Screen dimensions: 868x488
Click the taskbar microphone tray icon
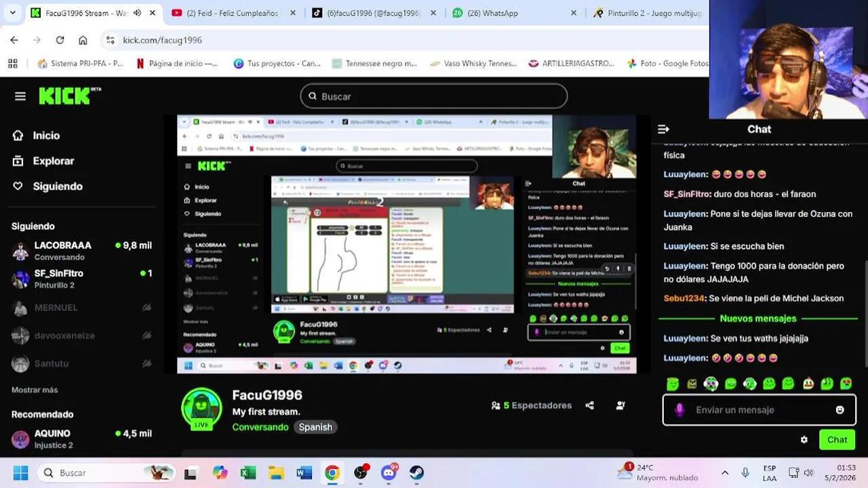[x=745, y=472]
